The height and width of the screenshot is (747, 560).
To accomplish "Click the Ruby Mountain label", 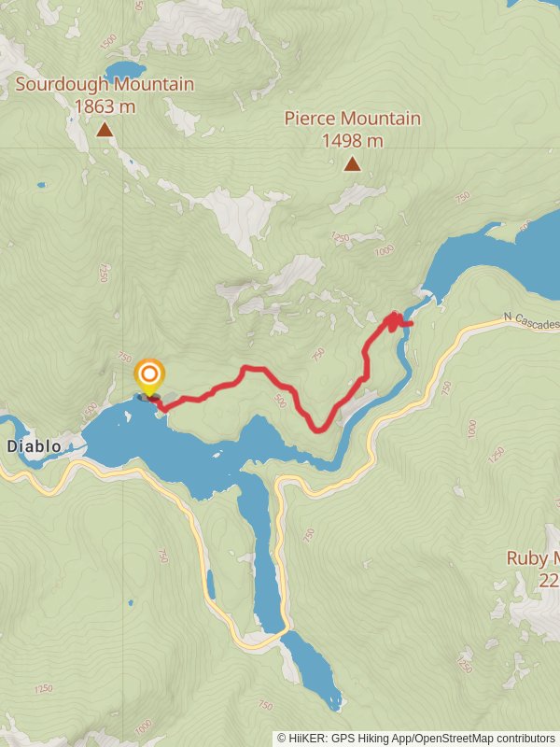I will 533,558.
